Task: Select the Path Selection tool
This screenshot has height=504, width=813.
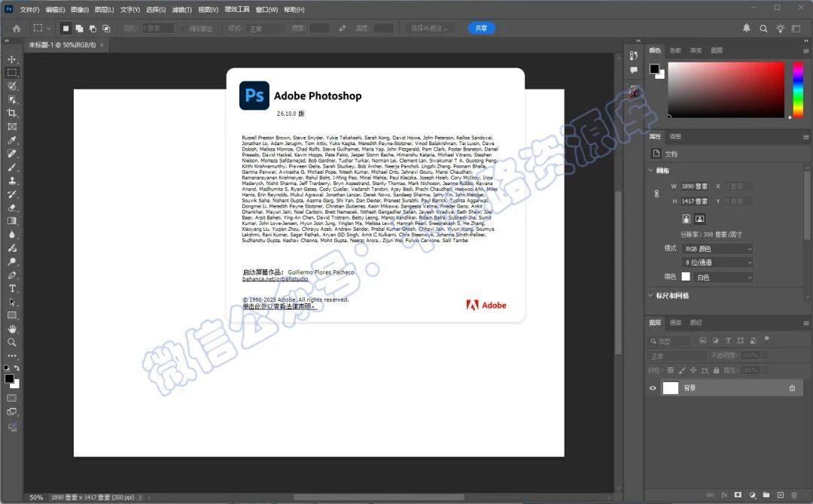Action: click(12, 302)
